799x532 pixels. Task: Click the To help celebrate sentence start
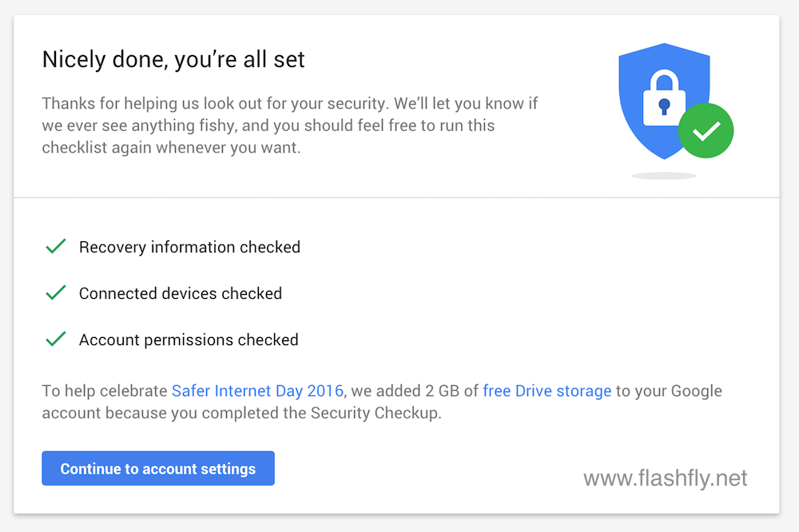click(104, 391)
